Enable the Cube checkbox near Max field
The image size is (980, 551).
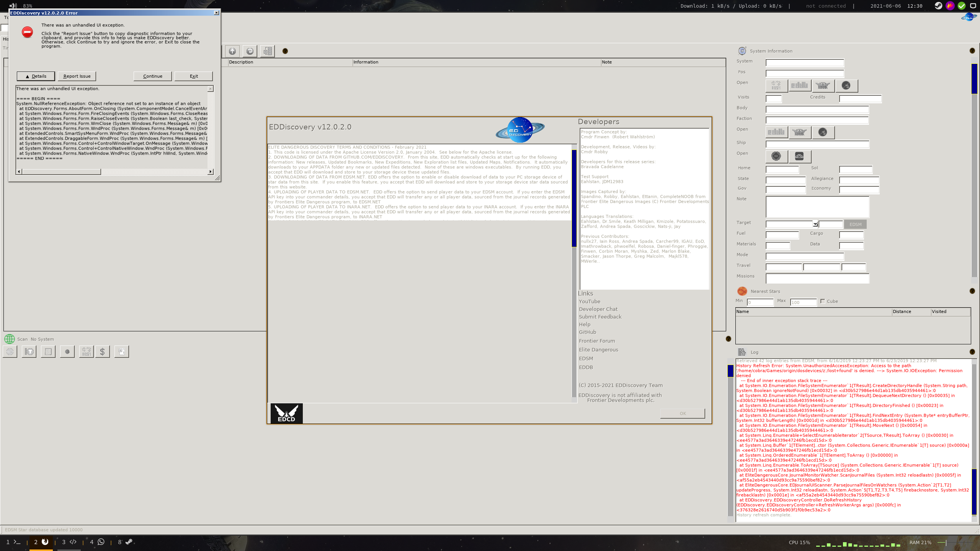click(x=823, y=301)
